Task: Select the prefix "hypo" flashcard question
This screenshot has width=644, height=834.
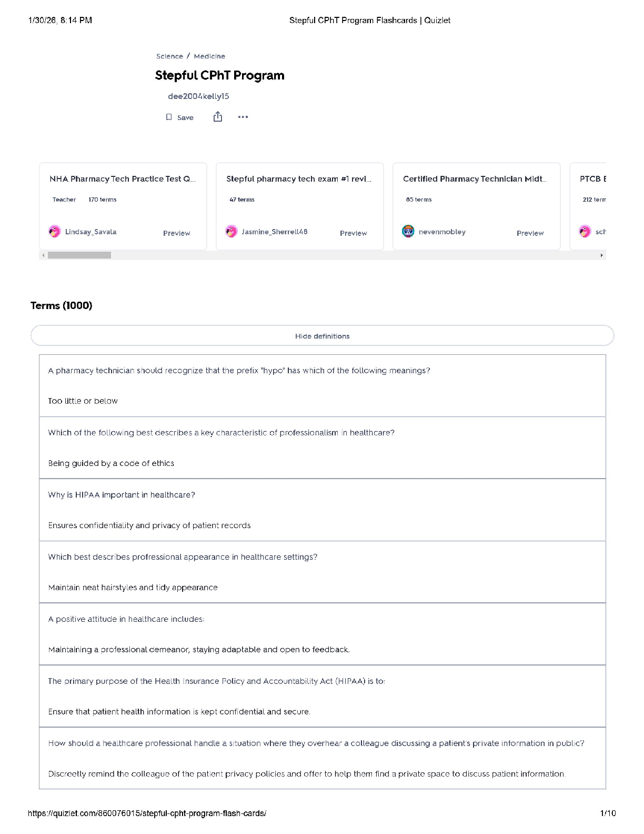Action: pos(239,371)
